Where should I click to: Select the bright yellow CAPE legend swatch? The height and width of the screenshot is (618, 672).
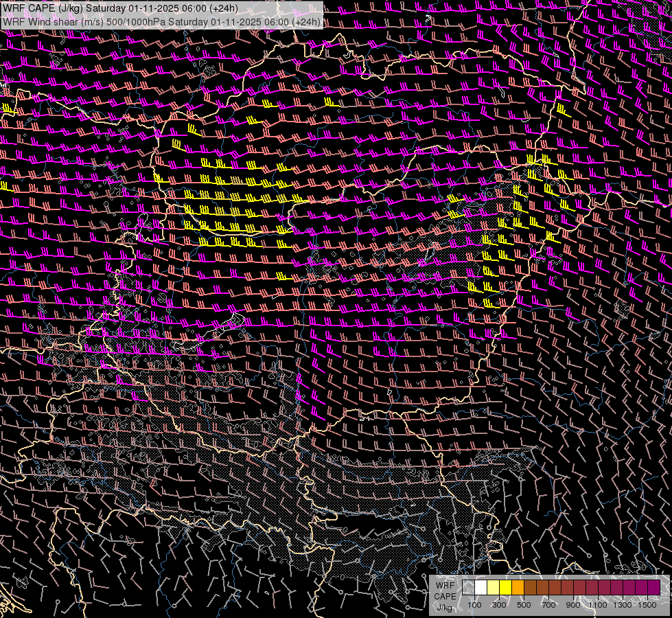(506, 588)
